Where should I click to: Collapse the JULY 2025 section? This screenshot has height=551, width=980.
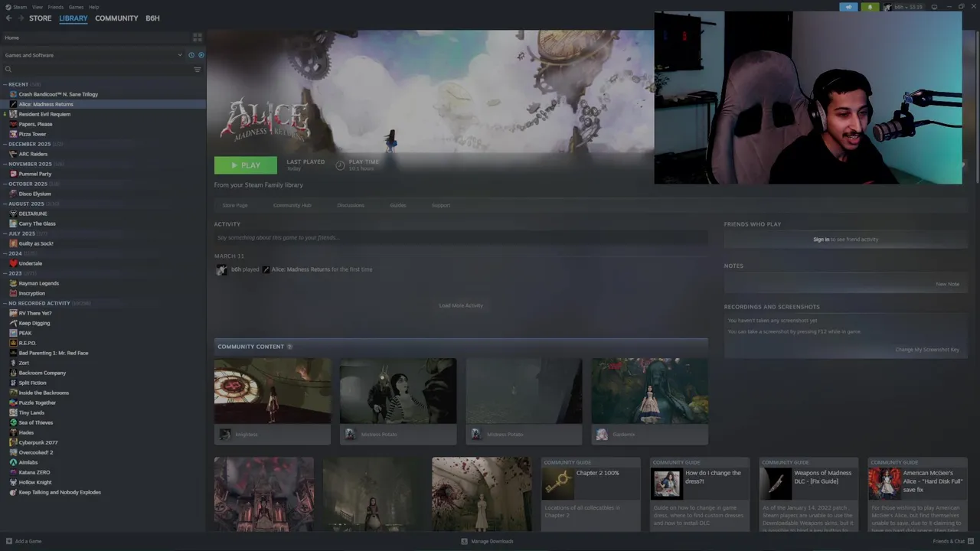(5, 233)
